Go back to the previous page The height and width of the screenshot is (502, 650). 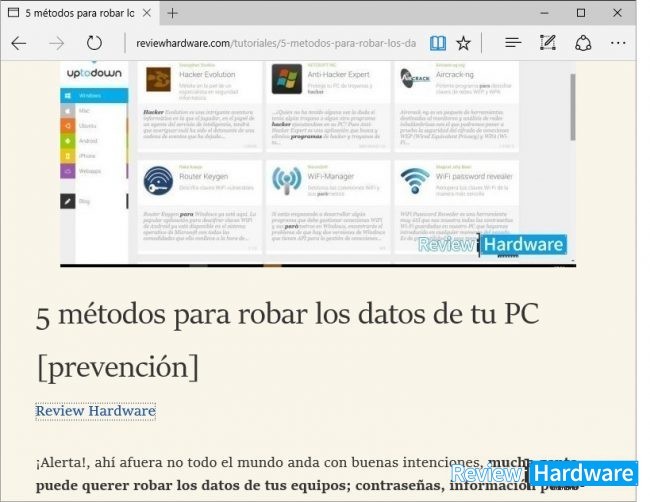point(19,43)
